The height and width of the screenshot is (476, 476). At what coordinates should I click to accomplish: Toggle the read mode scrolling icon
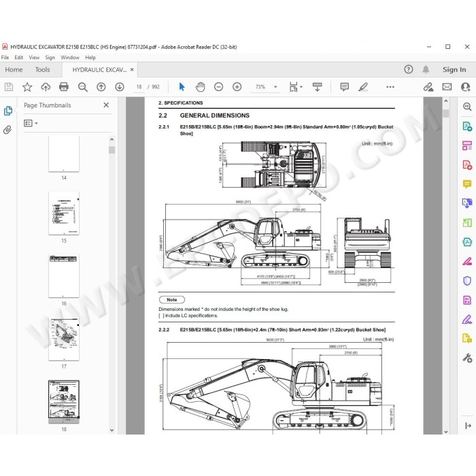318,87
